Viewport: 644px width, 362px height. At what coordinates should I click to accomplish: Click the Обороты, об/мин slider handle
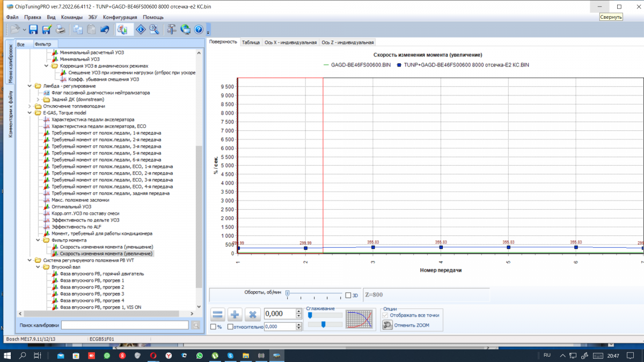pos(288,293)
